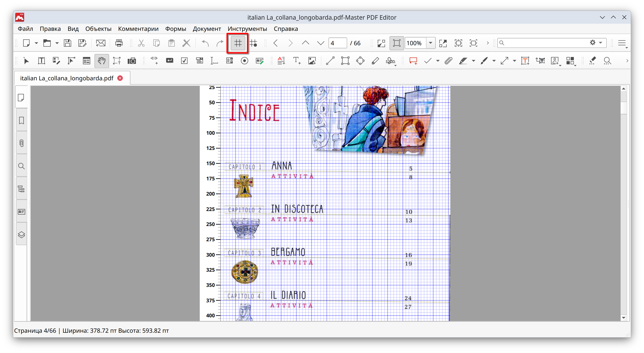Expand the New Document dropdown arrow

coord(36,43)
